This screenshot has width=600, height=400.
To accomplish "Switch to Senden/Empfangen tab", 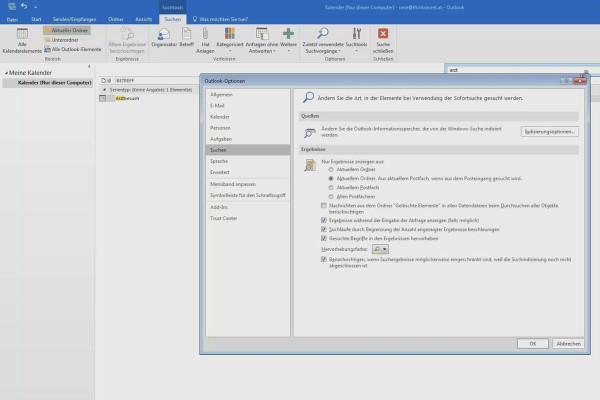I will 74,19.
